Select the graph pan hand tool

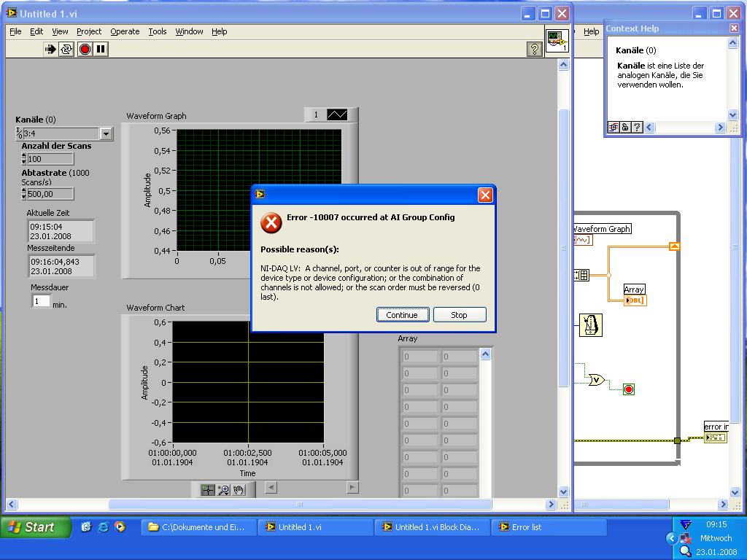(x=239, y=491)
